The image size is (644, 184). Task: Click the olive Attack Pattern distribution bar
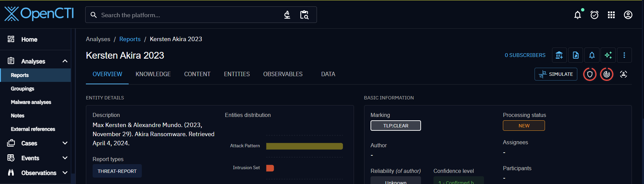304,146
